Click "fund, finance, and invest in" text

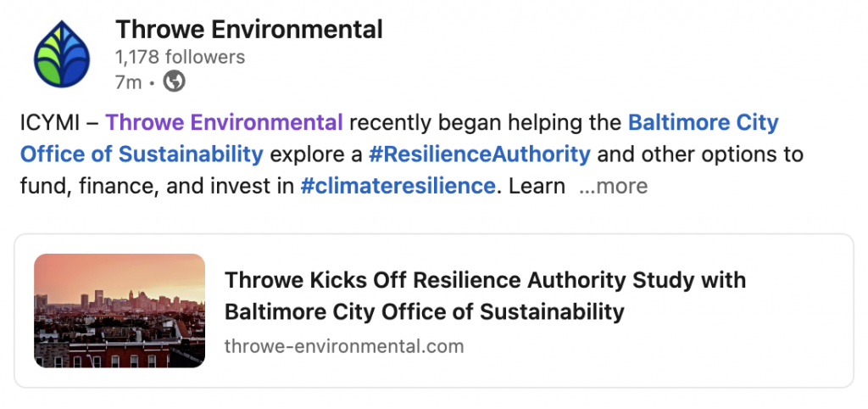click(x=157, y=186)
